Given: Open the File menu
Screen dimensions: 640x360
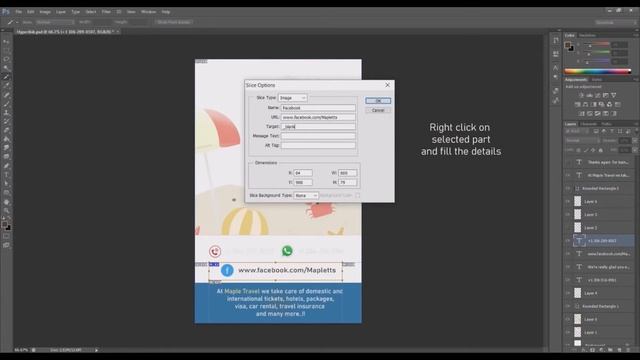Looking at the screenshot, I should click(x=19, y=12).
